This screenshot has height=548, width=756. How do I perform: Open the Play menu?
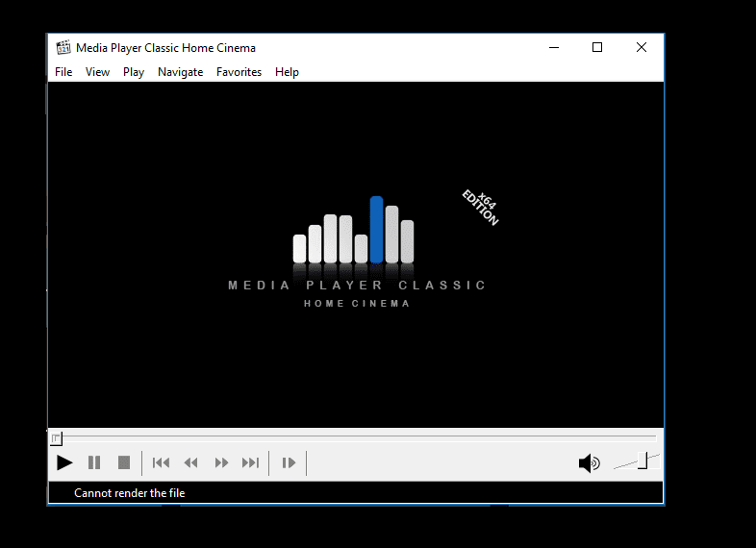(x=134, y=72)
